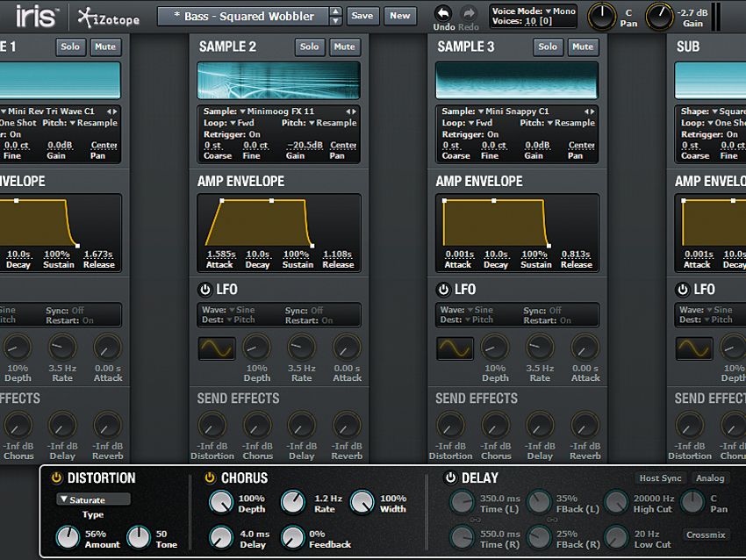This screenshot has width=746, height=560.
Task: Click Sample 2 LFO Rate knob
Action: click(301, 348)
